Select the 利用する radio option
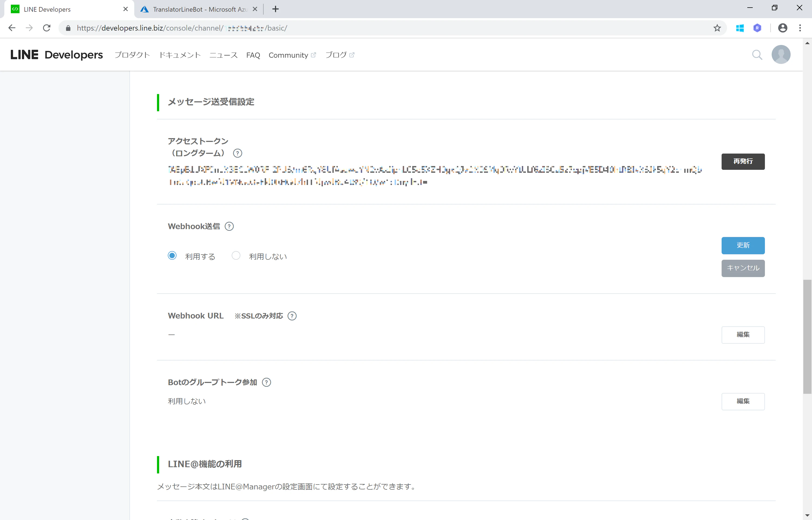The image size is (812, 520). point(172,256)
